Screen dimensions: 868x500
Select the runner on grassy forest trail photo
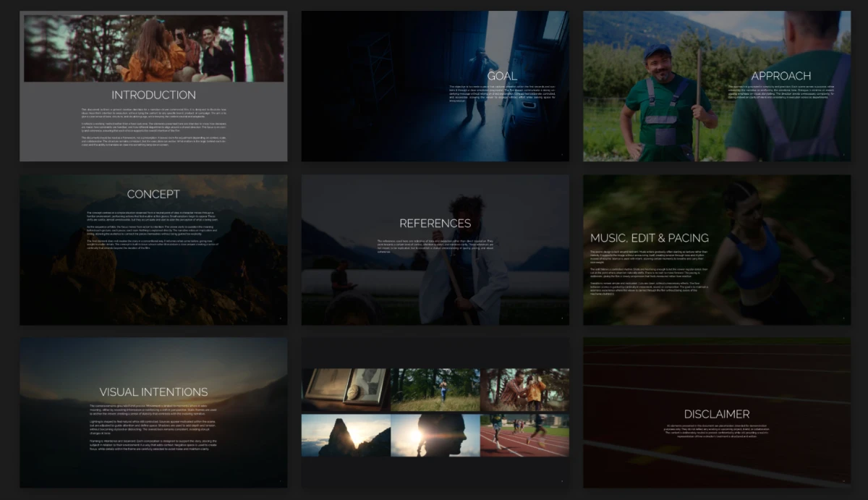coord(435,389)
